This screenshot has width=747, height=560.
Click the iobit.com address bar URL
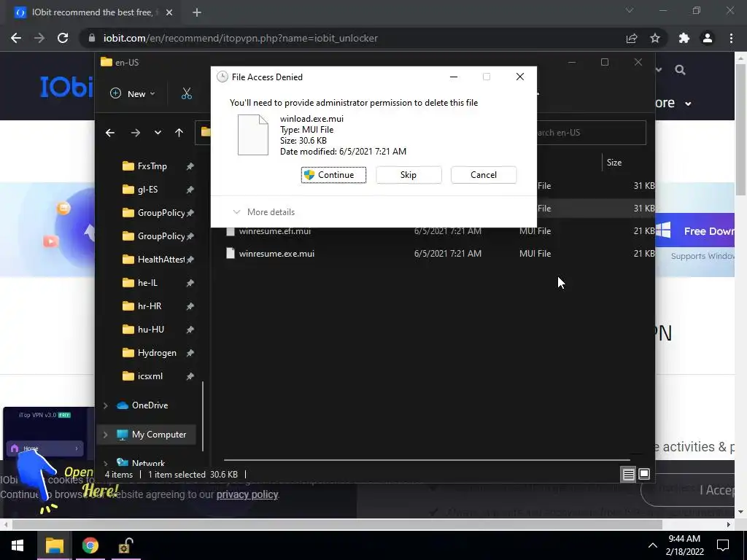click(x=241, y=38)
